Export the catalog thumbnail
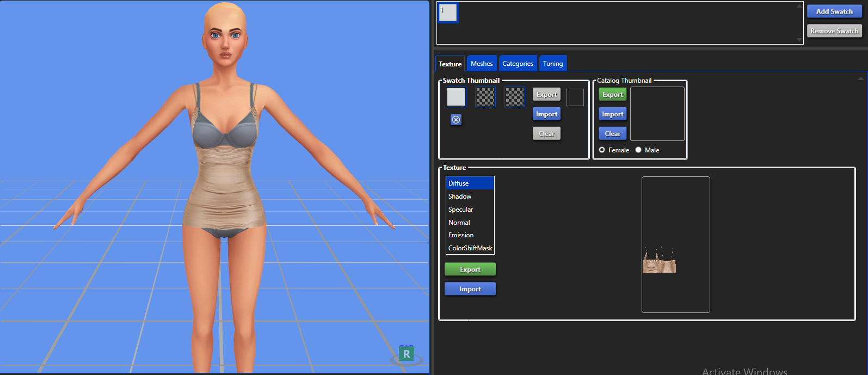 pyautogui.click(x=612, y=95)
